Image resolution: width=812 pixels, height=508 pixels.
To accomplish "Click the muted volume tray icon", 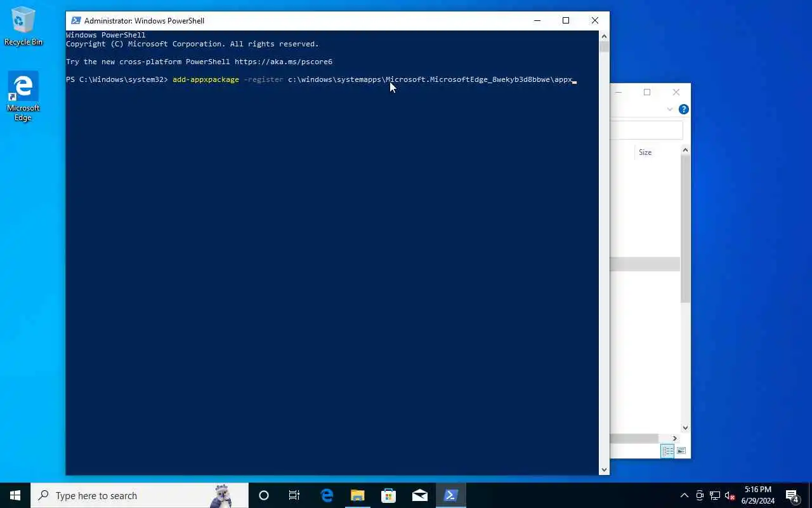I will [730, 495].
